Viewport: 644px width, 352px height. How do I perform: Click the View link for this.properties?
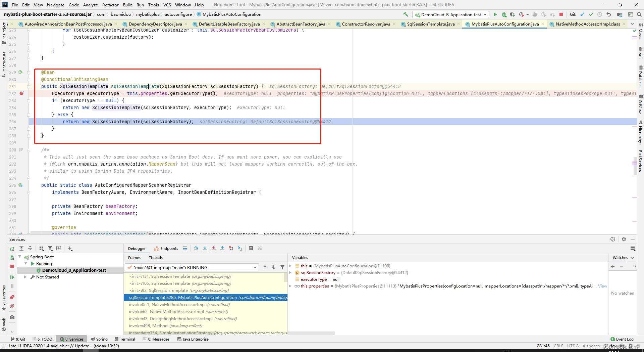click(x=602, y=286)
